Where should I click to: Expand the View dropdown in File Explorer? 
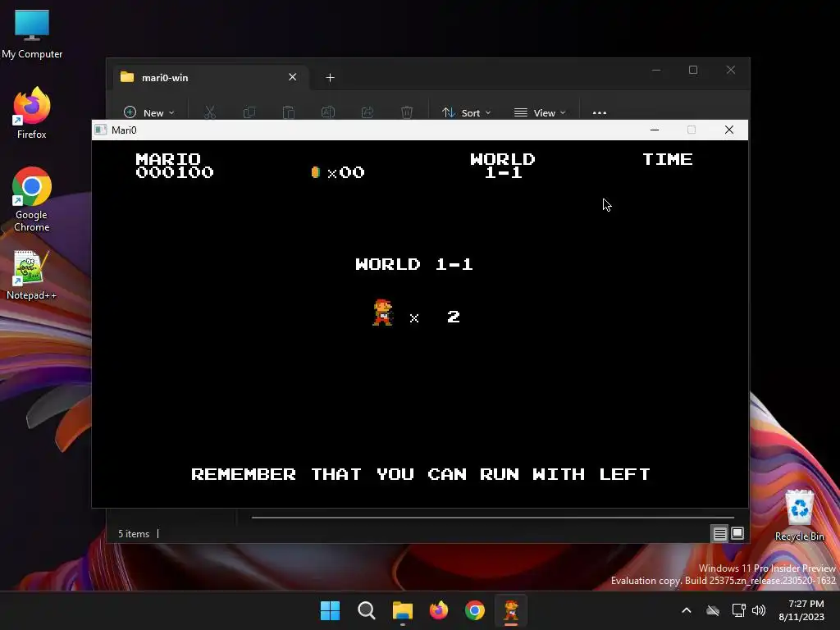[540, 112]
